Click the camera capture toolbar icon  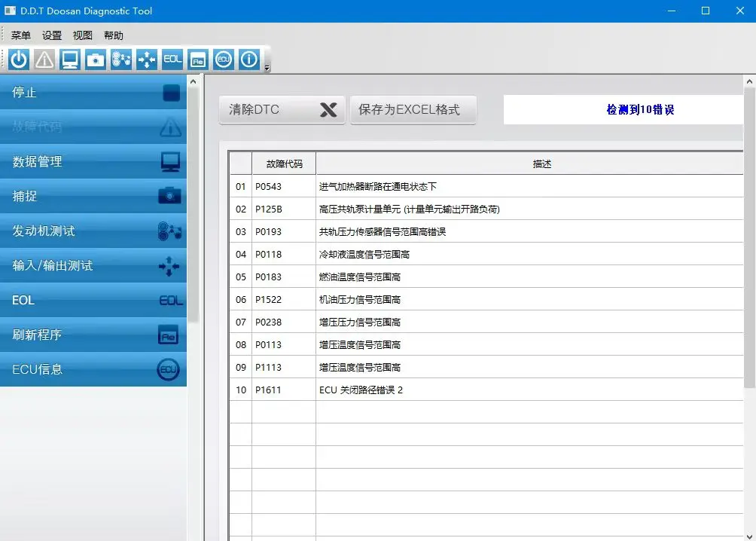[96, 60]
